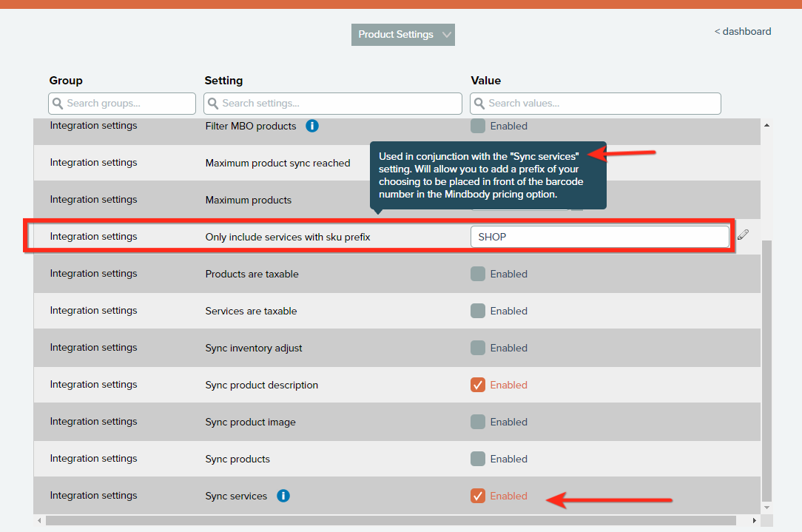Click the info icon next to Sync services

tap(283, 496)
